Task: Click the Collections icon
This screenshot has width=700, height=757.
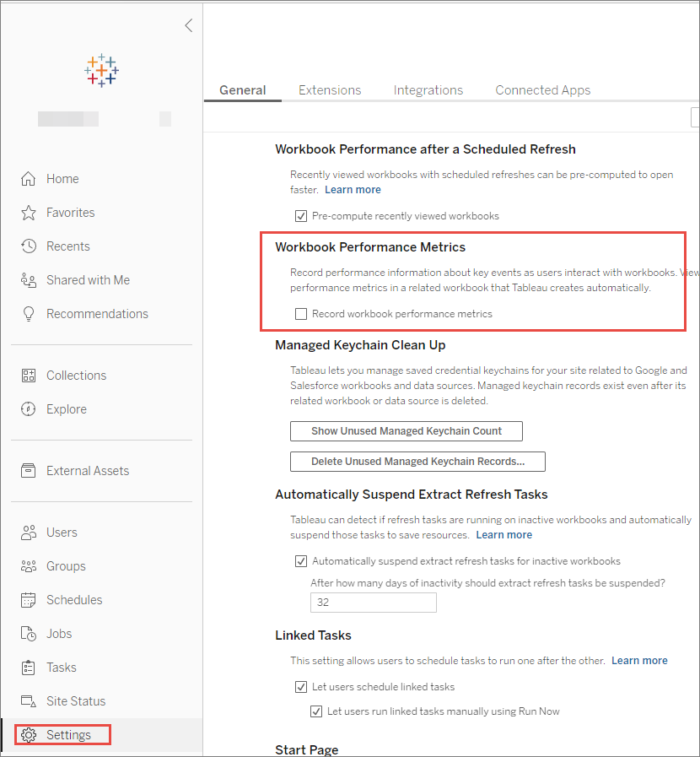Action: pos(29,376)
